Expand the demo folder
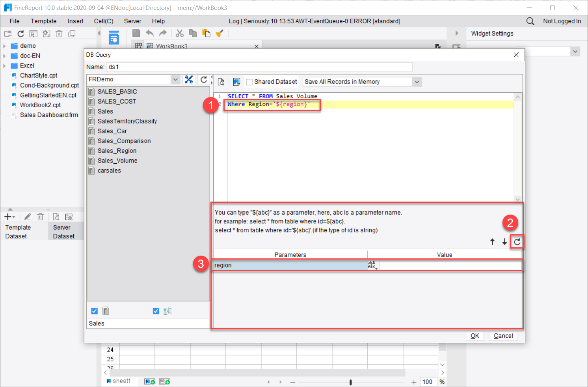588x387 pixels. pos(4,46)
